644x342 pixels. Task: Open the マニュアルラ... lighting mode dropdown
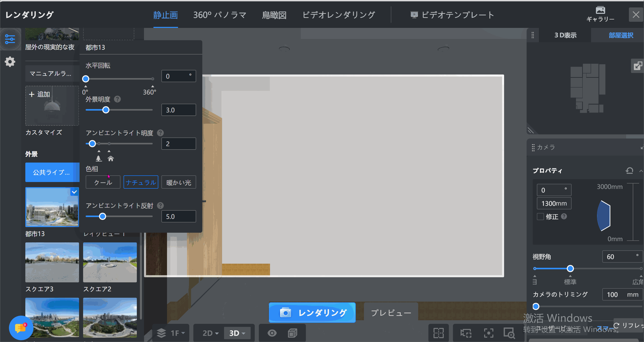click(x=52, y=74)
